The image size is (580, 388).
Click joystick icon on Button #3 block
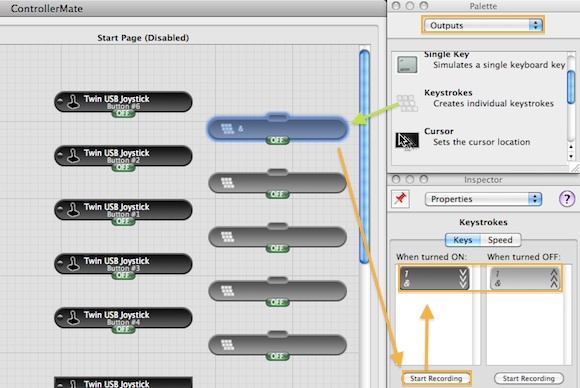[x=74, y=264]
